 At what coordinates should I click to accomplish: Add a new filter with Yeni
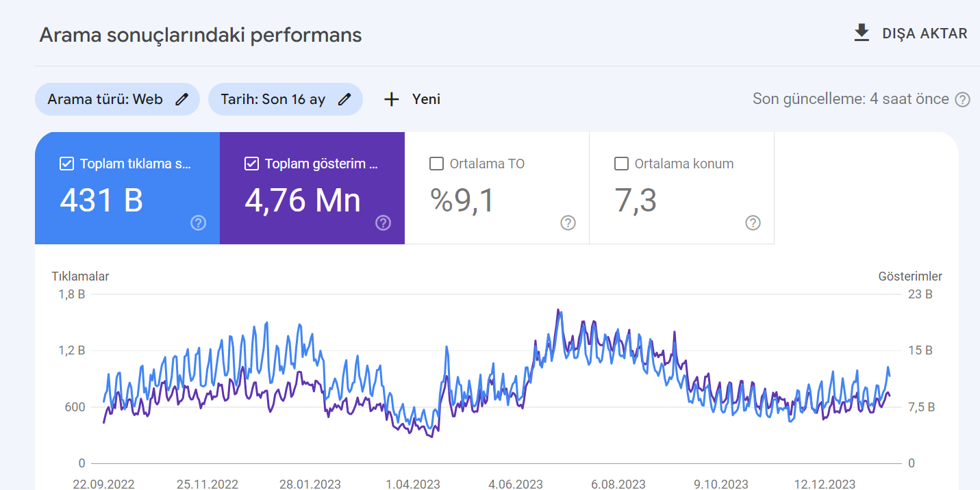pos(412,99)
